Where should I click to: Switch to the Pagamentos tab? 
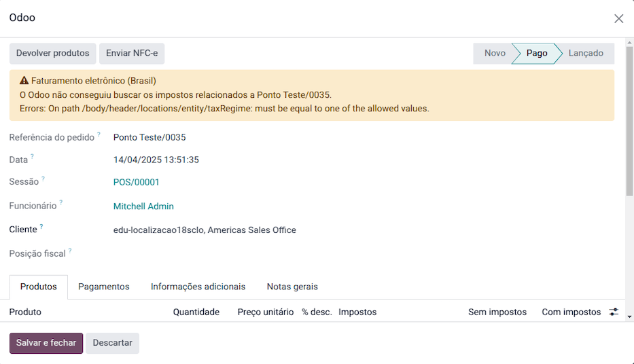103,287
